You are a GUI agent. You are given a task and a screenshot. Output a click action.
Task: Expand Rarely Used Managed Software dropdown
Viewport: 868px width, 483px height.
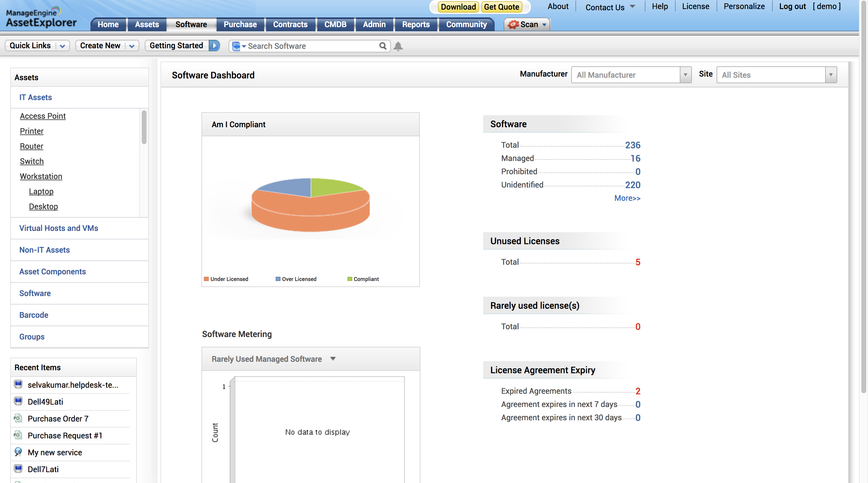[x=333, y=359]
